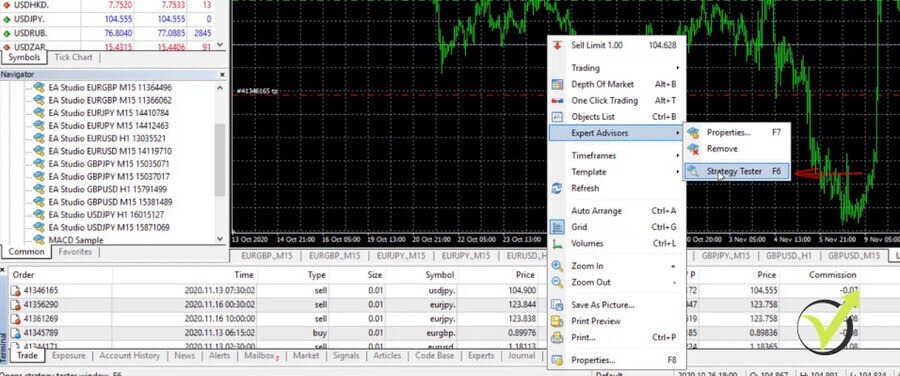Select EA Studio EURUSD H1 13035521
Viewport: 900px width, 376px height.
tap(107, 138)
